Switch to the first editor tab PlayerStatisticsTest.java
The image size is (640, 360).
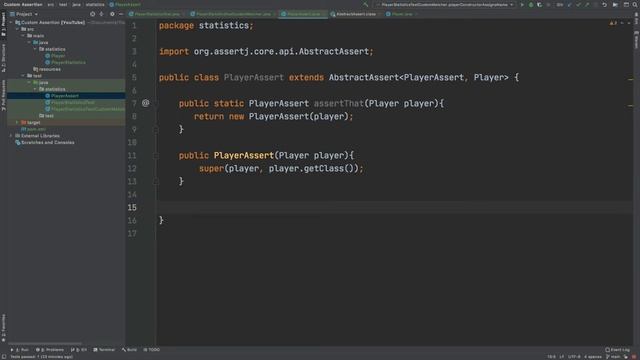point(157,14)
